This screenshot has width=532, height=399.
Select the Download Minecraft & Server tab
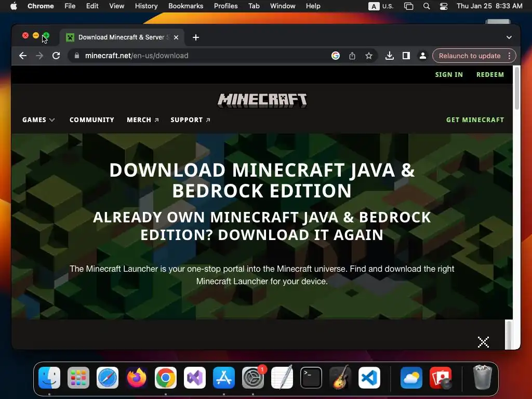point(122,37)
